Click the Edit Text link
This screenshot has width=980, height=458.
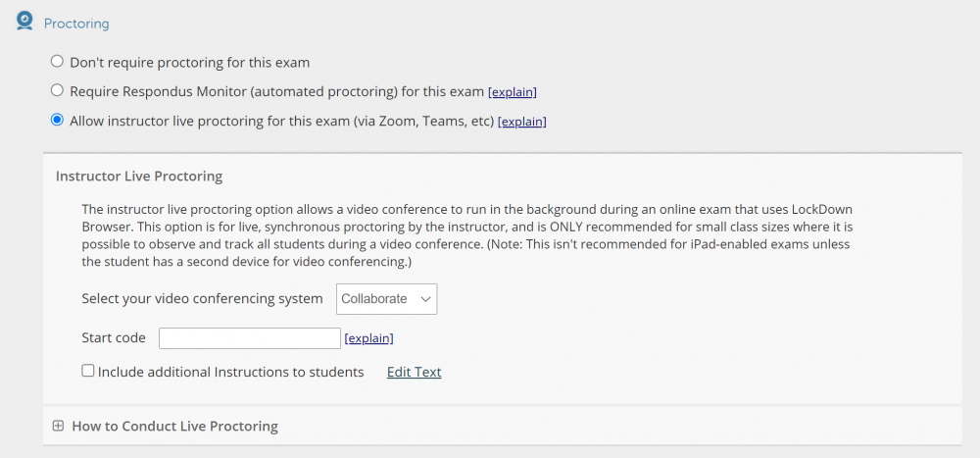(414, 373)
